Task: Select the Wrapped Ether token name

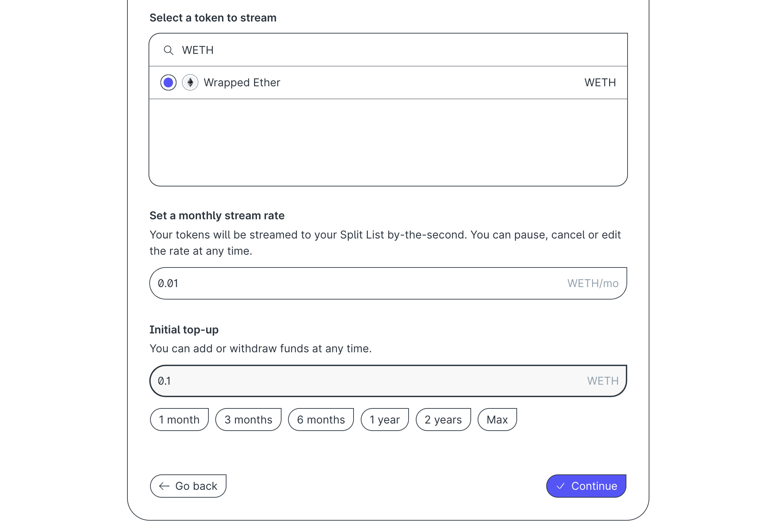Action: coord(242,83)
